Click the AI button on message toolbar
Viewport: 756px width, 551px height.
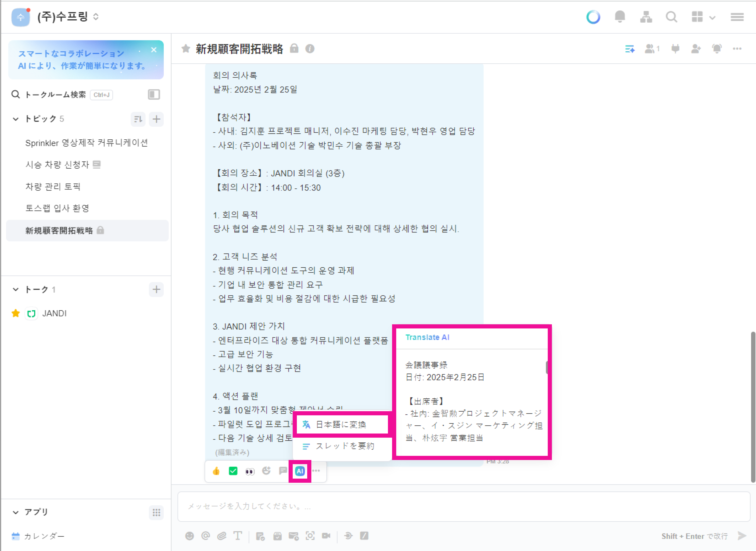300,471
